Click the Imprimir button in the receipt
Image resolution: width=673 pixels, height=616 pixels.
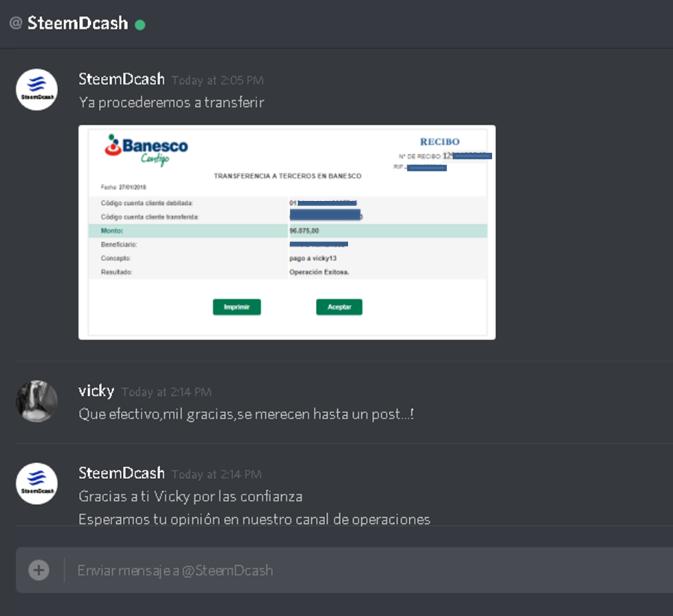click(x=236, y=307)
